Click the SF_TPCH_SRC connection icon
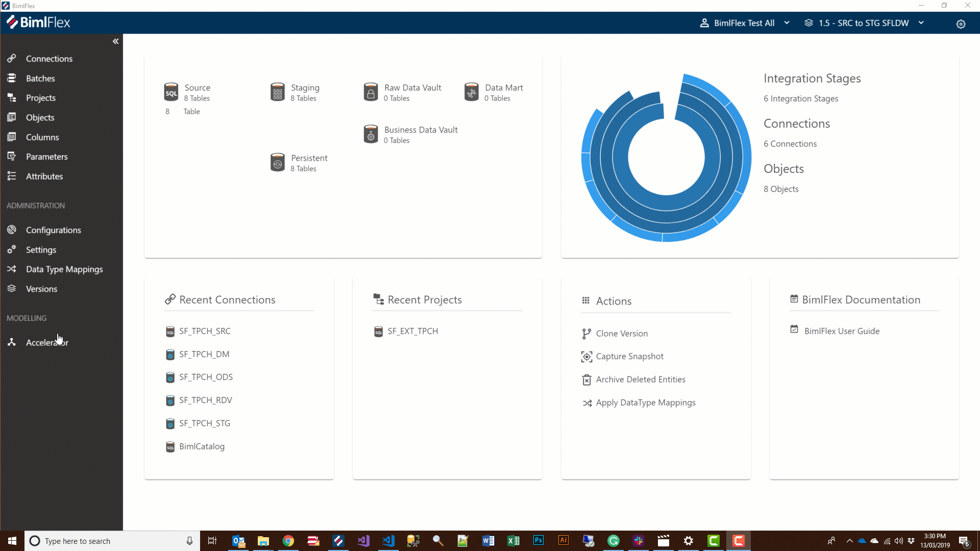980x551 pixels. click(170, 332)
